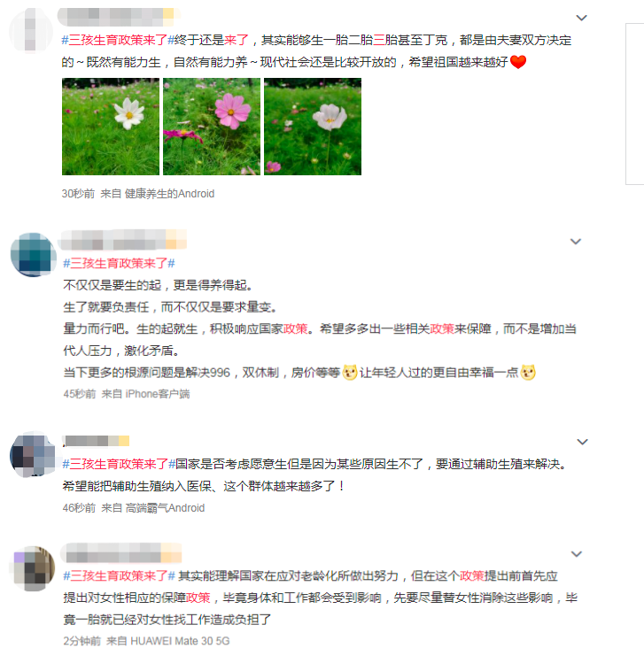The height and width of the screenshot is (648, 644).
Task: Click doge emoji at end of second post
Action: tap(528, 373)
